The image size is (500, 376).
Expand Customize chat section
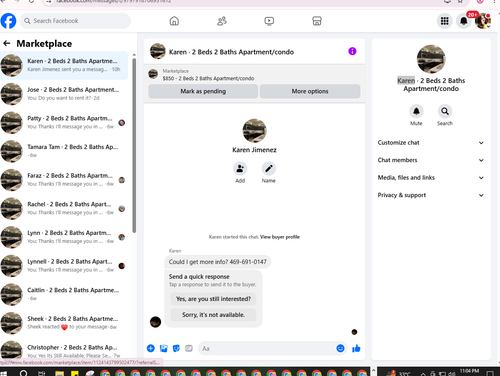431,143
